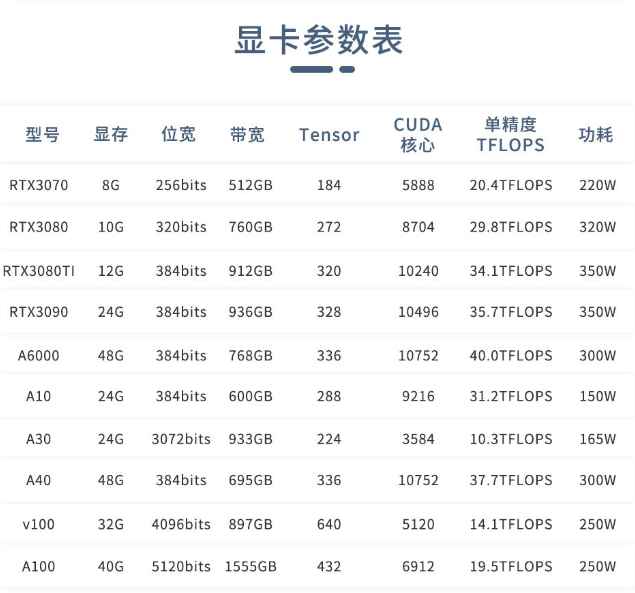635x593 pixels.
Task: Click the 20.4TFLOPS cell
Action: [x=511, y=185]
